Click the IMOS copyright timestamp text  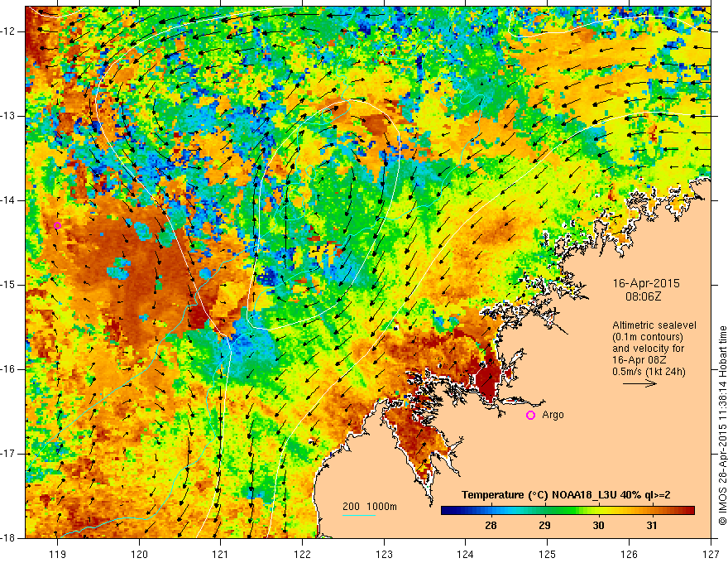tap(722, 426)
